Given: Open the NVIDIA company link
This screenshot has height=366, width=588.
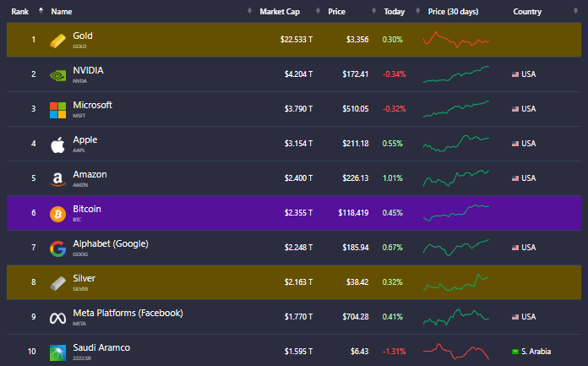Looking at the screenshot, I should tap(88, 70).
